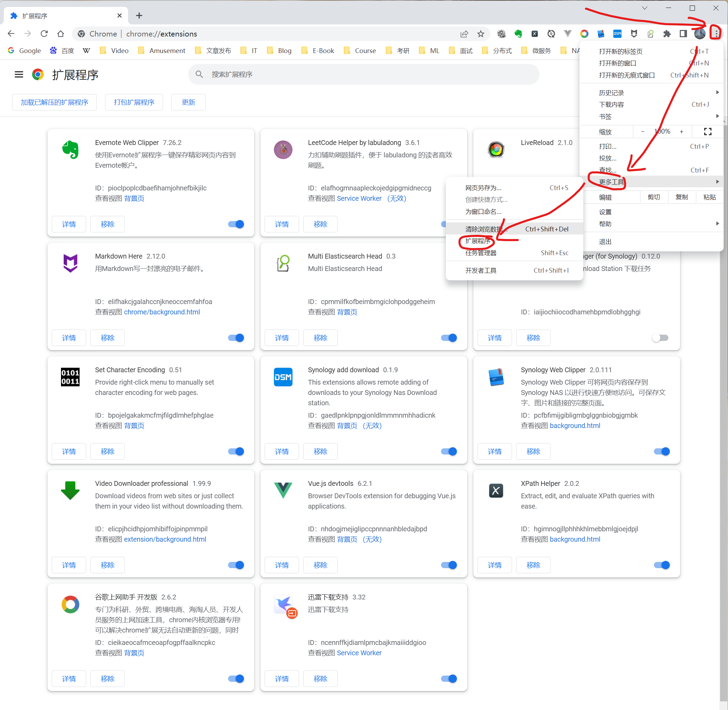Click the profile avatar icon
This screenshot has height=710, width=728.
point(700,34)
